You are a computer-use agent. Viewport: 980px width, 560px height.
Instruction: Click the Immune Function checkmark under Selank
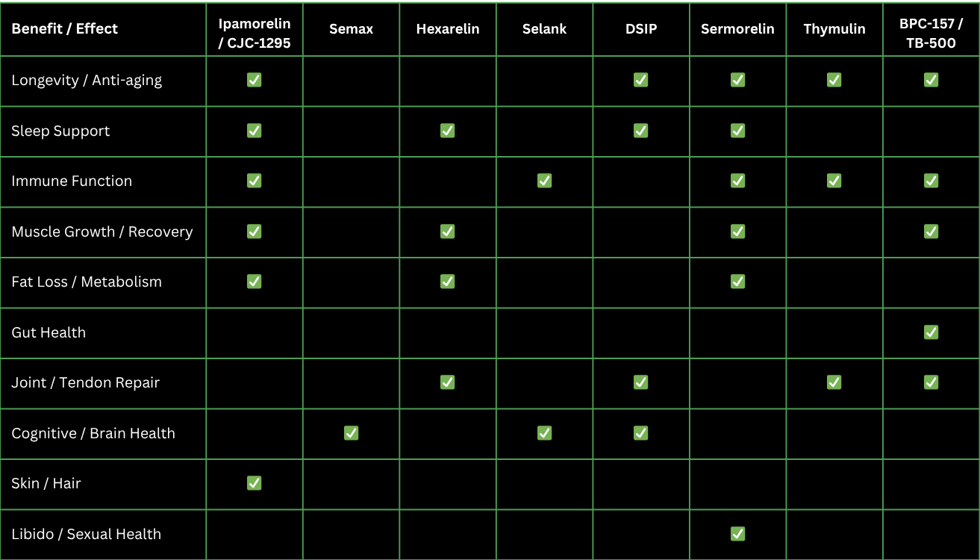pos(544,181)
